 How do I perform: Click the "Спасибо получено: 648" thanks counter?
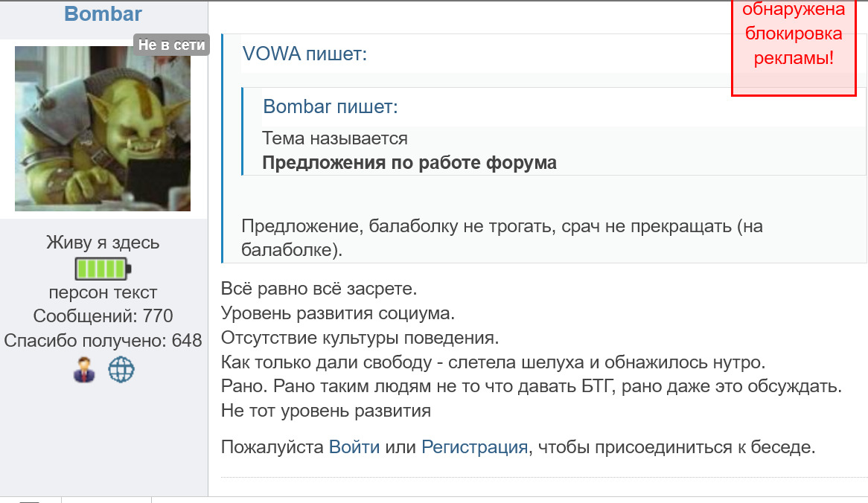103,342
